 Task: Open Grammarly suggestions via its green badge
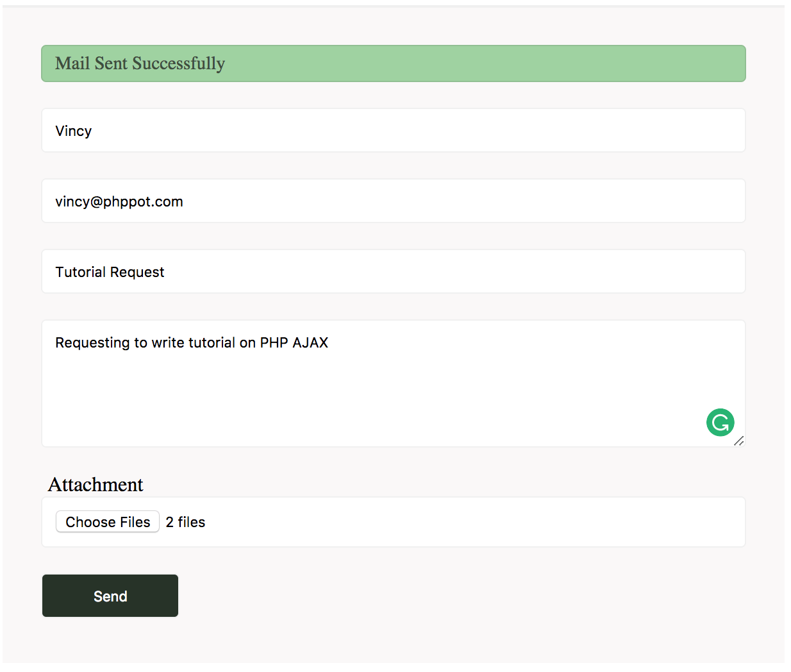720,423
